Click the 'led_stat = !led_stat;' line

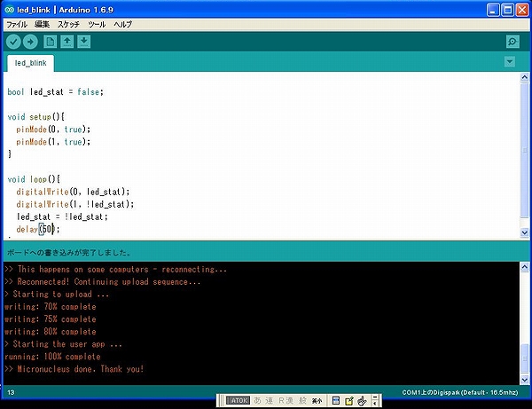click(62, 216)
